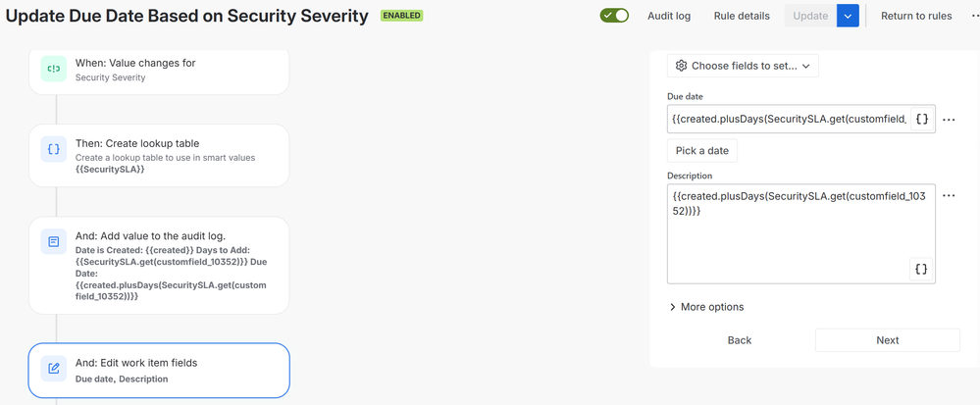Viewport: 980px width, 405px height.
Task: Click the Pick a date button
Action: coord(702,151)
